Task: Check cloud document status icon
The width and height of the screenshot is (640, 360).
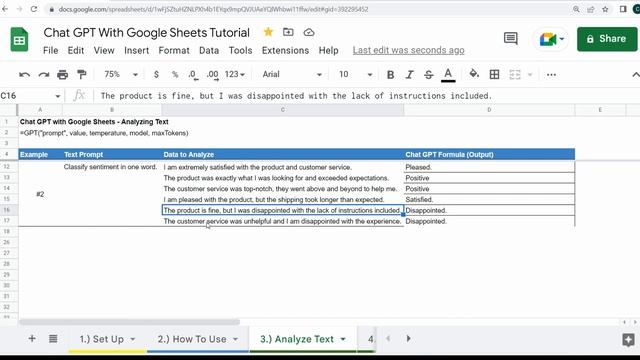Action: pos(309,32)
